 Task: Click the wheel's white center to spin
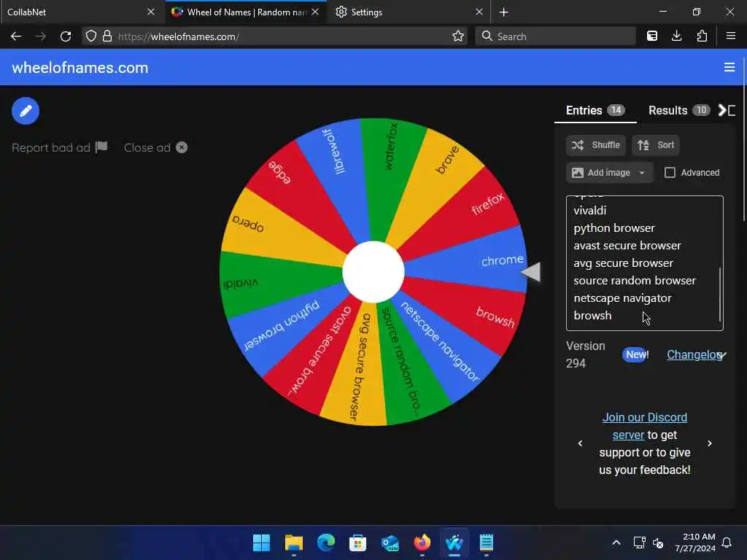coord(373,272)
